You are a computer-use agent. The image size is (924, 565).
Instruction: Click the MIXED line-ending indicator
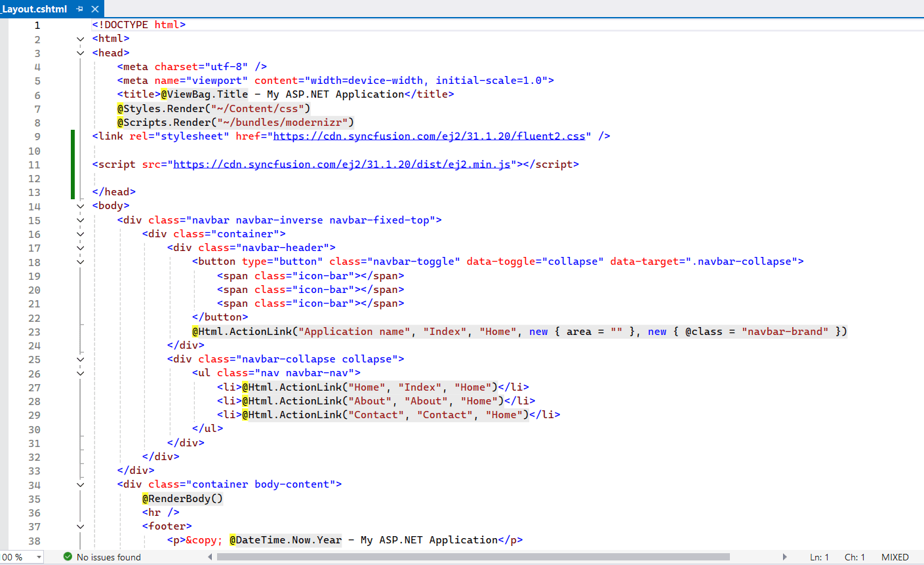[894, 556]
